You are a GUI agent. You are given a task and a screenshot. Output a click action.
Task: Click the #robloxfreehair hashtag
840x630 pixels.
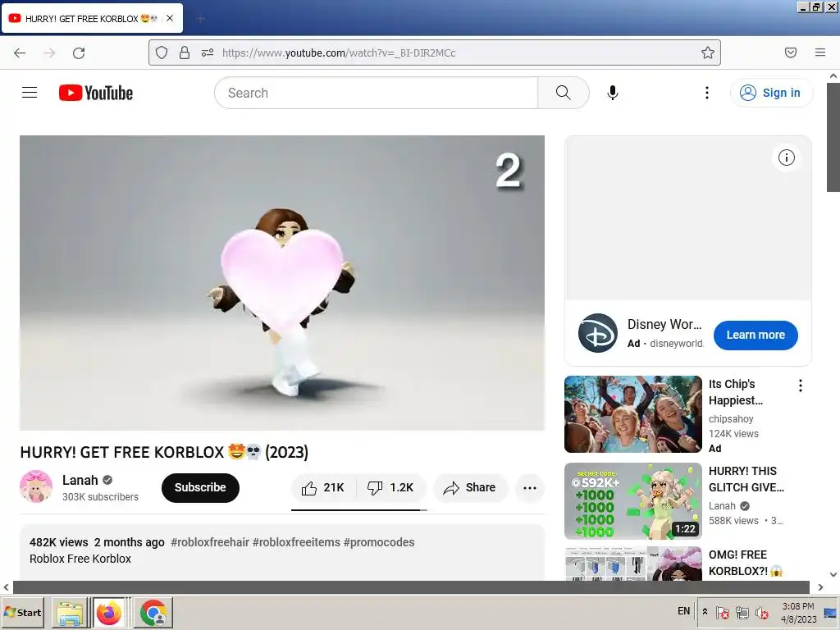[x=210, y=542]
